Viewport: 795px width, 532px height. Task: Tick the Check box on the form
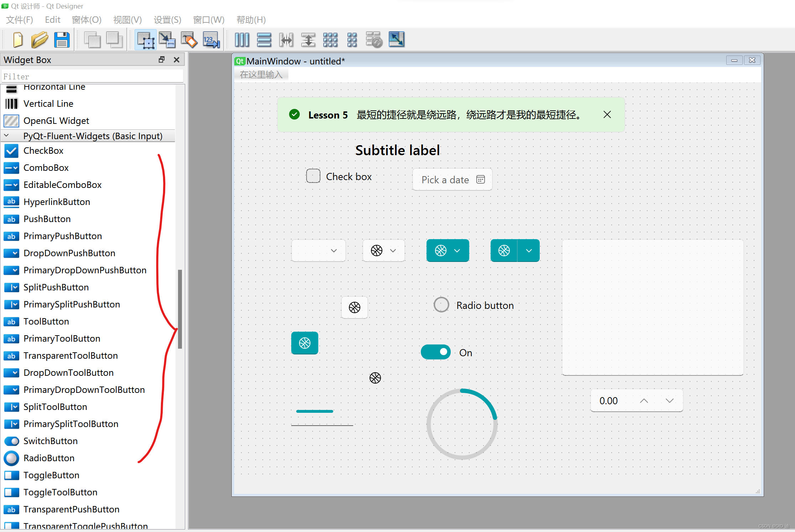[x=313, y=176]
